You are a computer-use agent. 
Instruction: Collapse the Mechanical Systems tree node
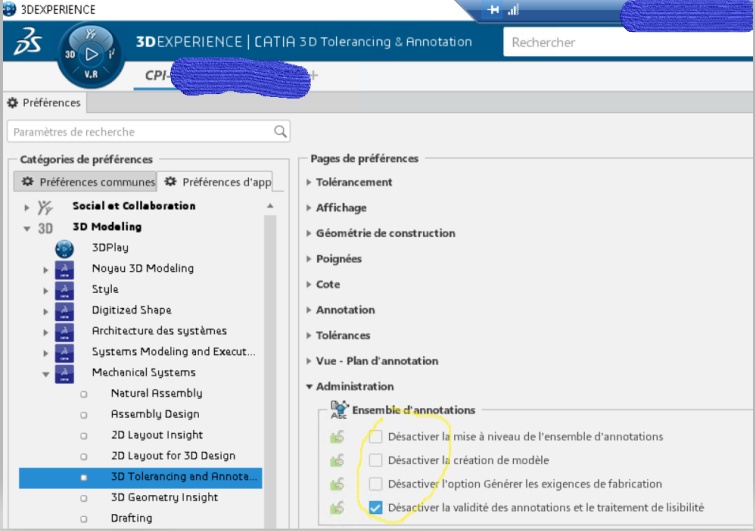coord(46,374)
